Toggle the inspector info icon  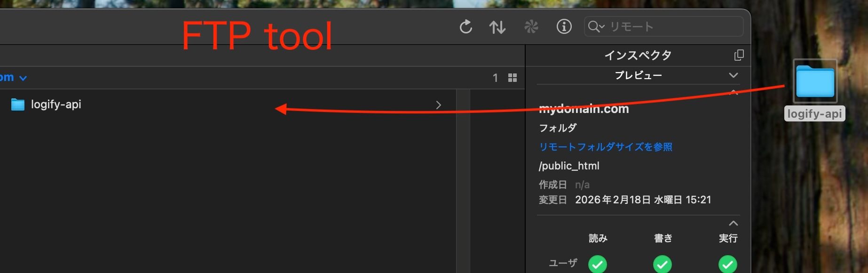[564, 27]
